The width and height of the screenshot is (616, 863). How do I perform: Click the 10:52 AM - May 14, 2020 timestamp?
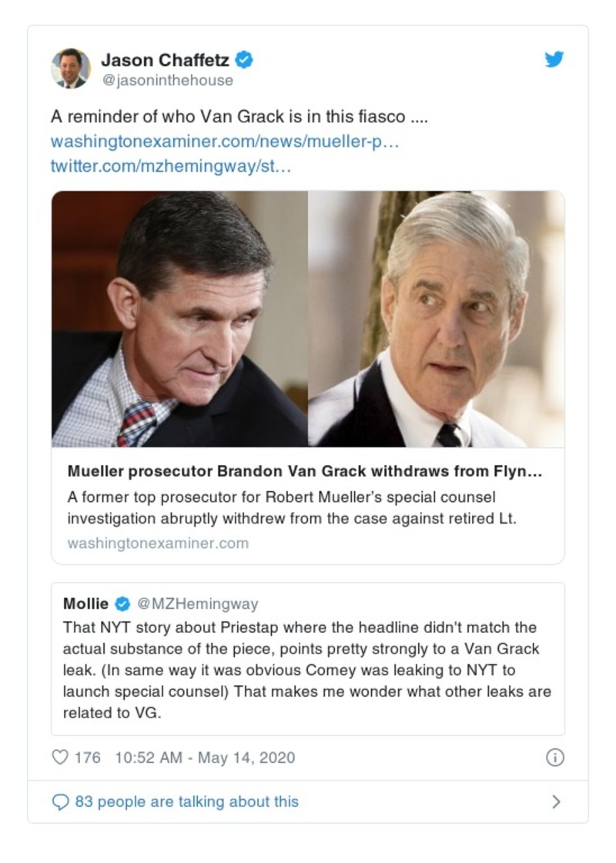pyautogui.click(x=205, y=758)
